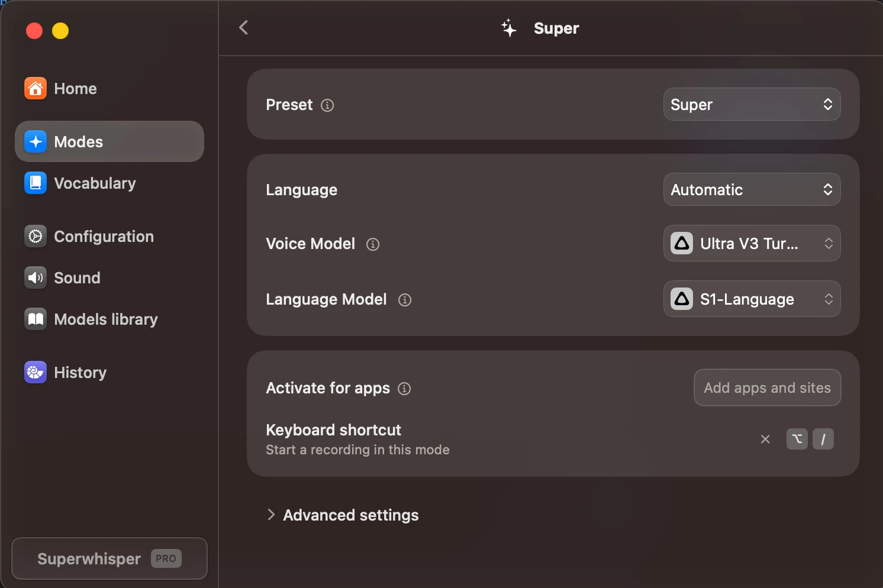This screenshot has width=883, height=588.
Task: Open History in the sidebar
Action: (x=109, y=373)
